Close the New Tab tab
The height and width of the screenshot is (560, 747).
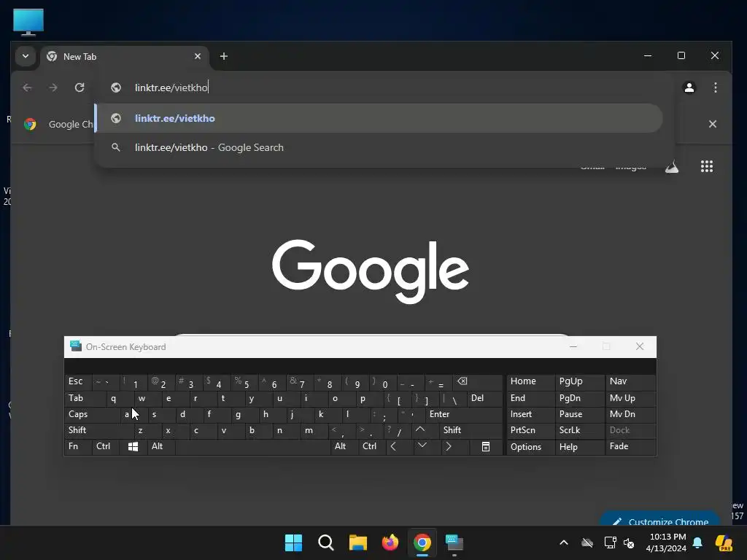197,56
